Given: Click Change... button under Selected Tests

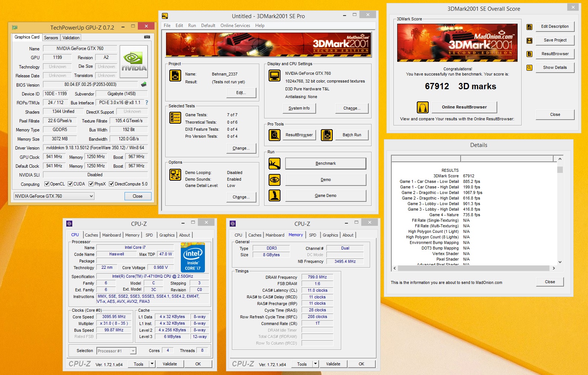Looking at the screenshot, I should coord(241,148).
